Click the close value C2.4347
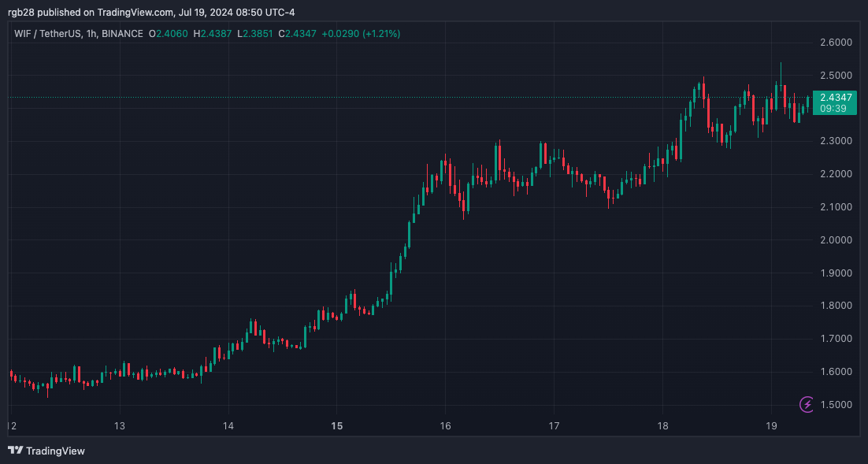868x464 pixels. click(297, 34)
